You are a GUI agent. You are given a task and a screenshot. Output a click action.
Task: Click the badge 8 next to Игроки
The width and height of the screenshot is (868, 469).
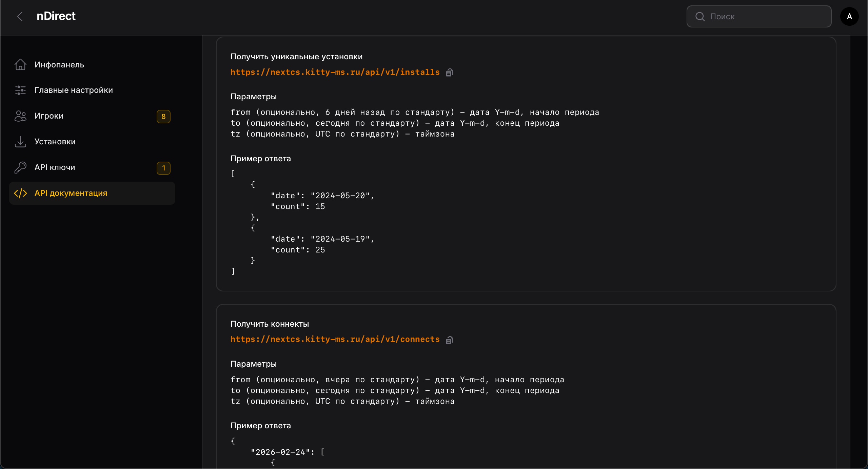[163, 117]
